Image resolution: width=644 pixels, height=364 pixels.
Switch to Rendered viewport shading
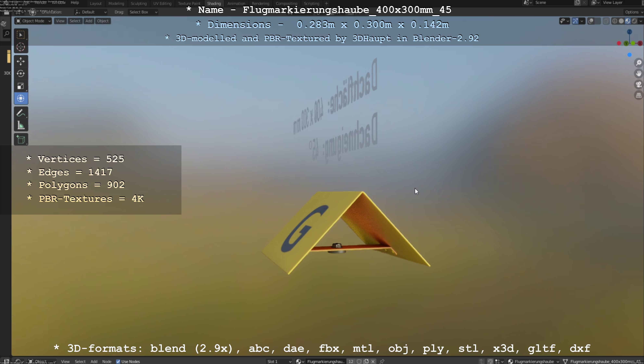(x=634, y=21)
